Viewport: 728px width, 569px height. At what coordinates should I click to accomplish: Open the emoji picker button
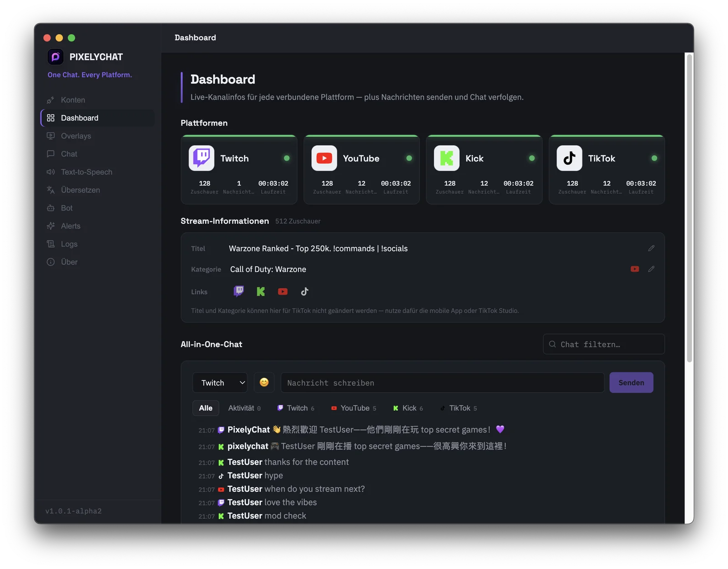pos(264,383)
